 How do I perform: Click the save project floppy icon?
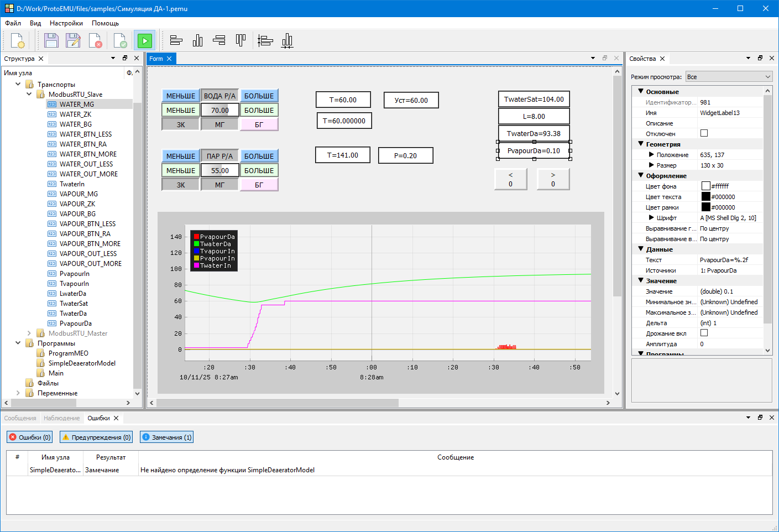[51, 41]
